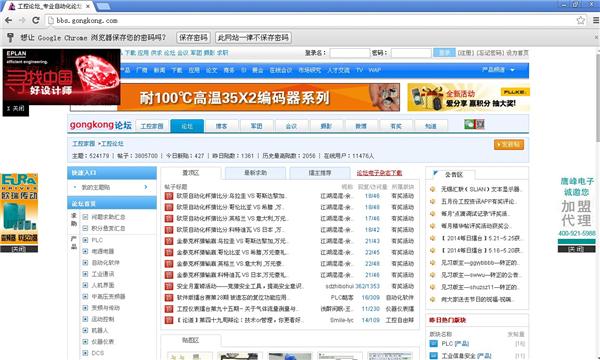Expand the 自动化软件 tree node

pos(85,262)
